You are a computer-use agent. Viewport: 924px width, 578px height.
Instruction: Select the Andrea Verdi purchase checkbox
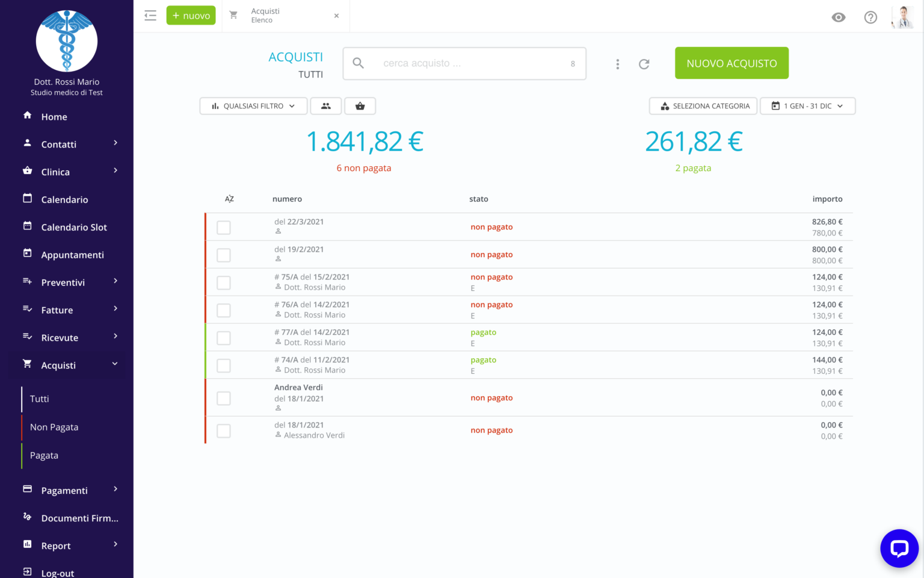click(x=223, y=398)
